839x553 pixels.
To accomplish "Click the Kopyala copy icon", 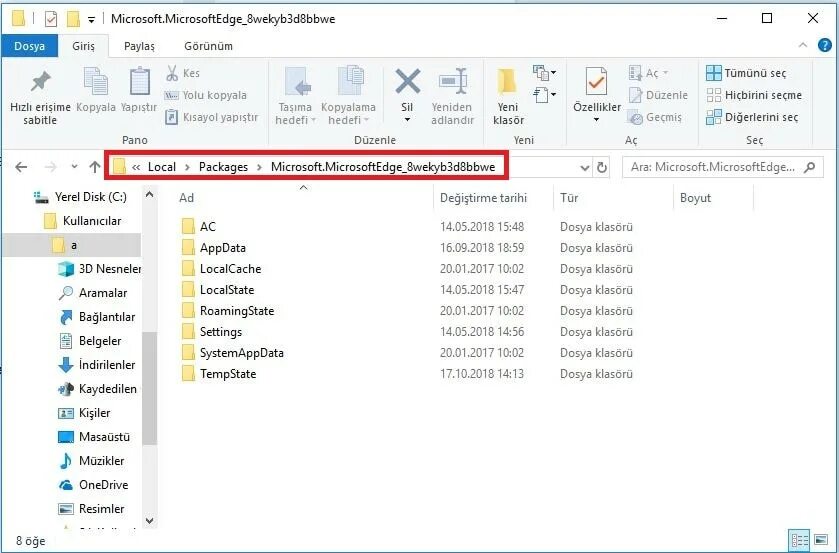I will click(x=96, y=81).
